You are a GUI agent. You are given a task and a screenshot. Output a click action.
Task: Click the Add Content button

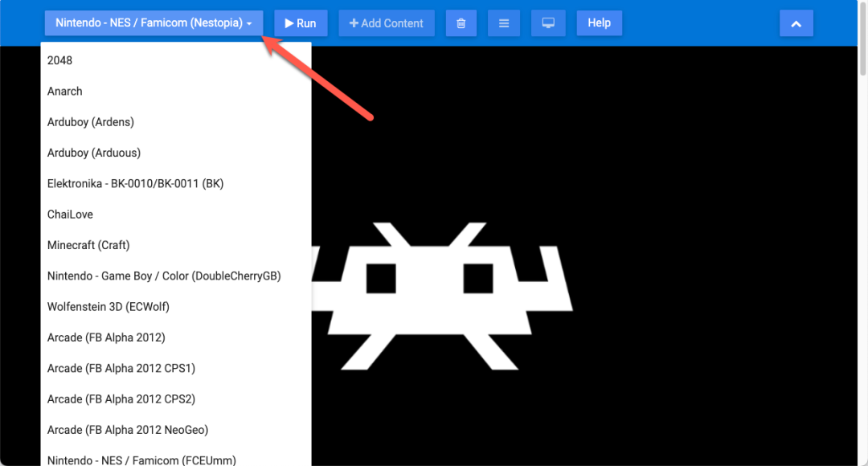coord(387,23)
